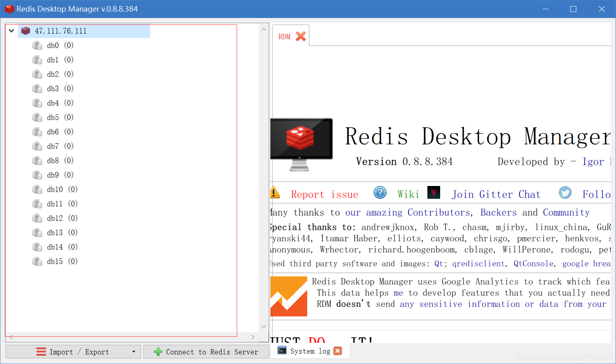Viewport: 616px width, 364px height.
Task: Click the database icon next to db8
Action: click(37, 161)
